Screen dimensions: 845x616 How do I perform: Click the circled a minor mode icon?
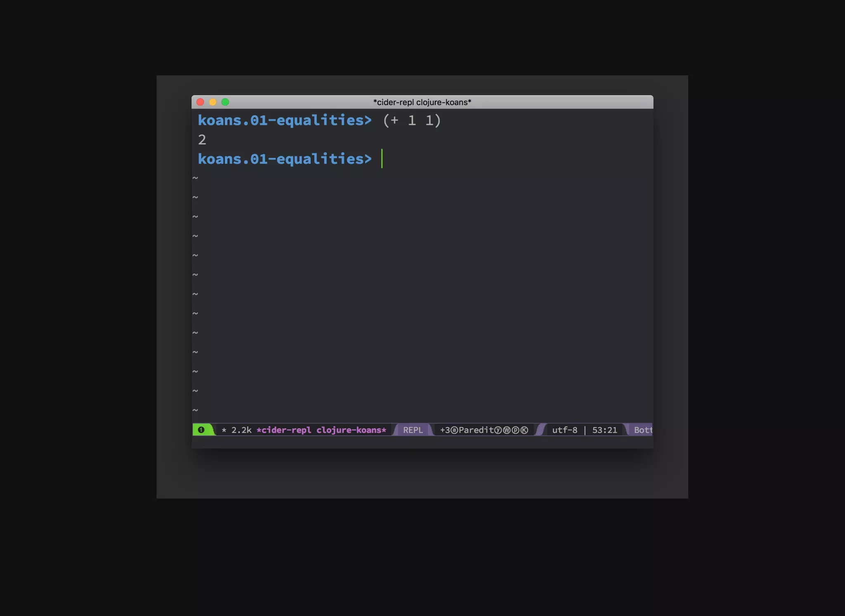coord(454,430)
